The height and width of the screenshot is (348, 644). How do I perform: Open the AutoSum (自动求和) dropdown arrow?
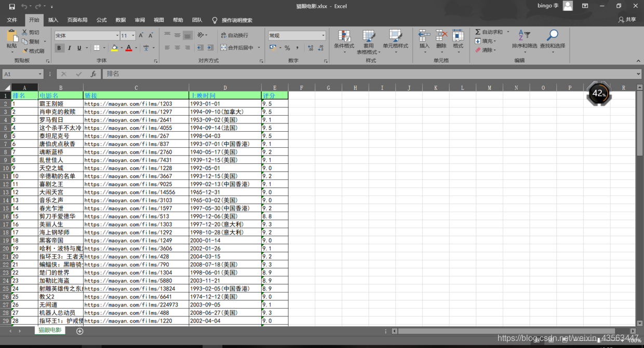click(x=508, y=32)
